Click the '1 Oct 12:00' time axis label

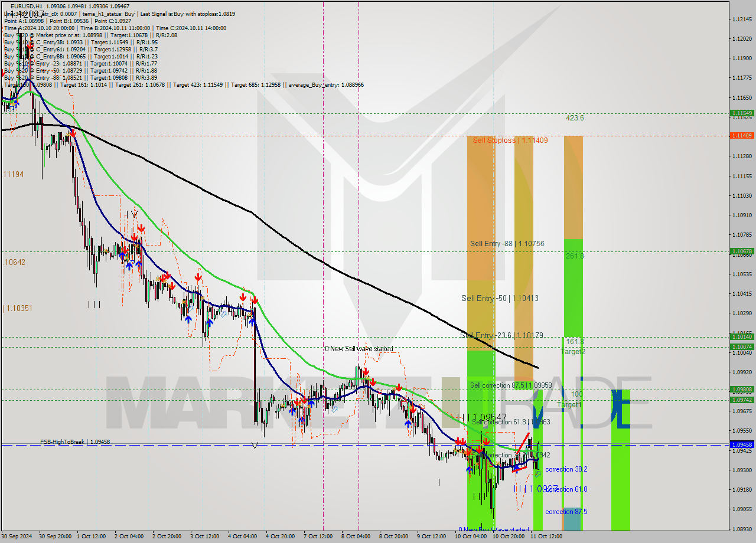click(x=92, y=537)
